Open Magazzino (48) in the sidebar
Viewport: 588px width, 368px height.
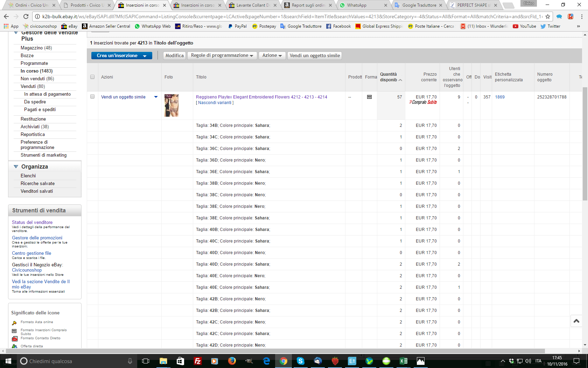pyautogui.click(x=36, y=48)
